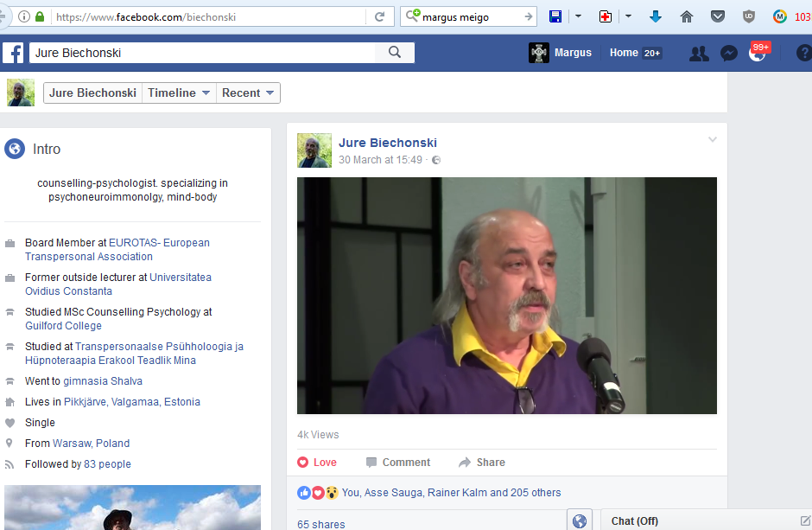The height and width of the screenshot is (530, 812).
Task: Click the blue downloads arrow icon
Action: [x=656, y=16]
